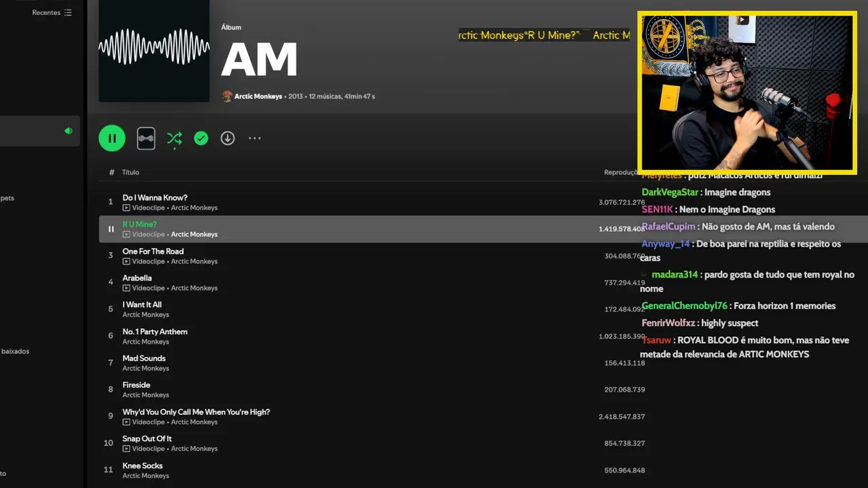Click the Arctic Monkeys avatar beside artist name

click(x=227, y=96)
